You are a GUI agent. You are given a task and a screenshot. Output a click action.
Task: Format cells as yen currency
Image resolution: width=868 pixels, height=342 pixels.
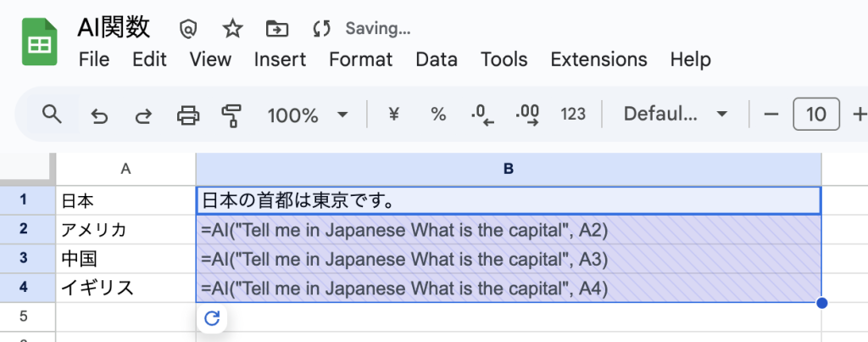tap(393, 114)
